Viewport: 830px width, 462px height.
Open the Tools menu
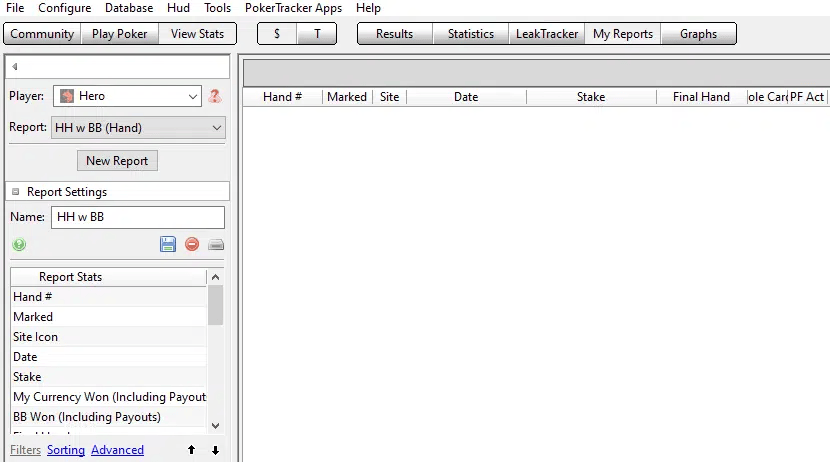point(218,8)
